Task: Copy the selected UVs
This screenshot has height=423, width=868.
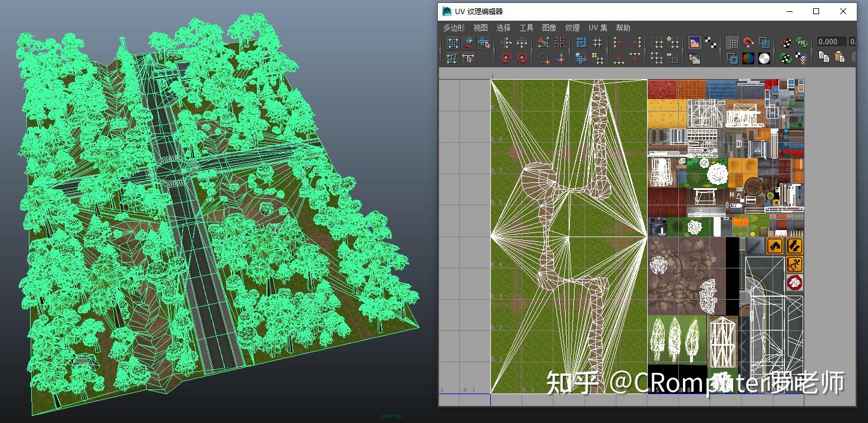Action: (824, 58)
